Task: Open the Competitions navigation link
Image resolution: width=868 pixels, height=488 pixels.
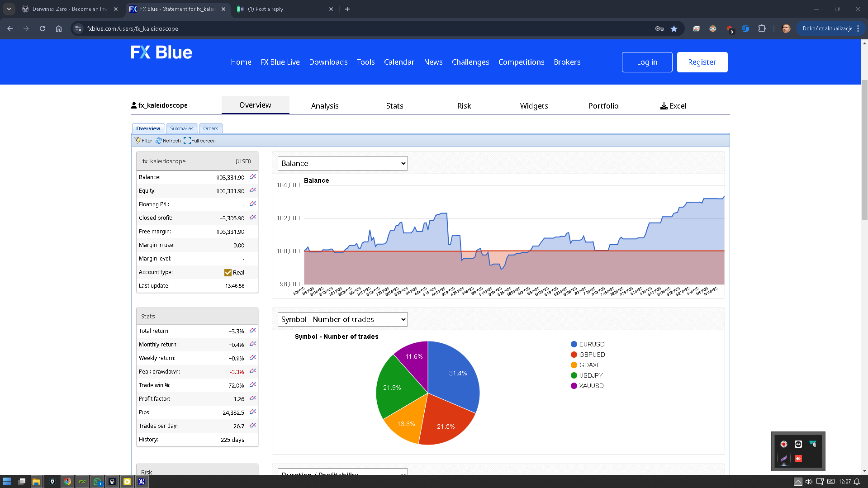Action: 521,62
